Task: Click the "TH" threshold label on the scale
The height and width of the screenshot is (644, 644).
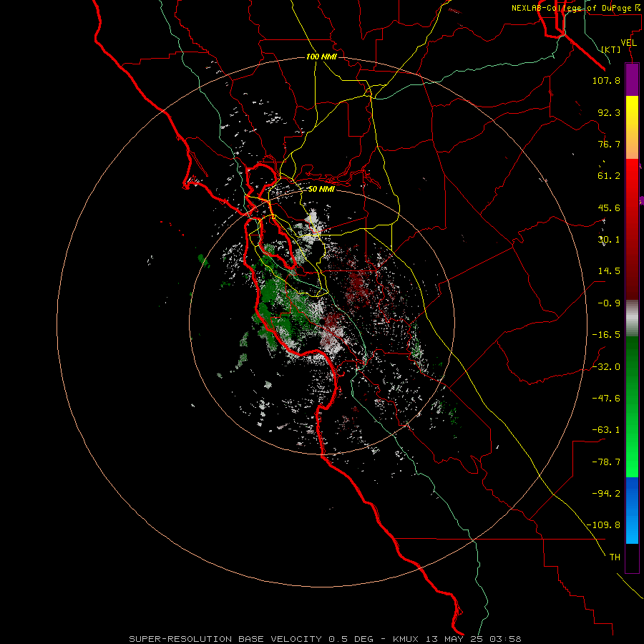Action: (615, 557)
